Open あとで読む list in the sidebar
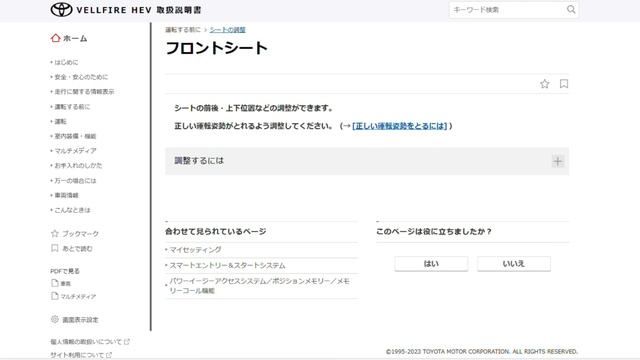The height and width of the screenshot is (360, 640). (77, 249)
